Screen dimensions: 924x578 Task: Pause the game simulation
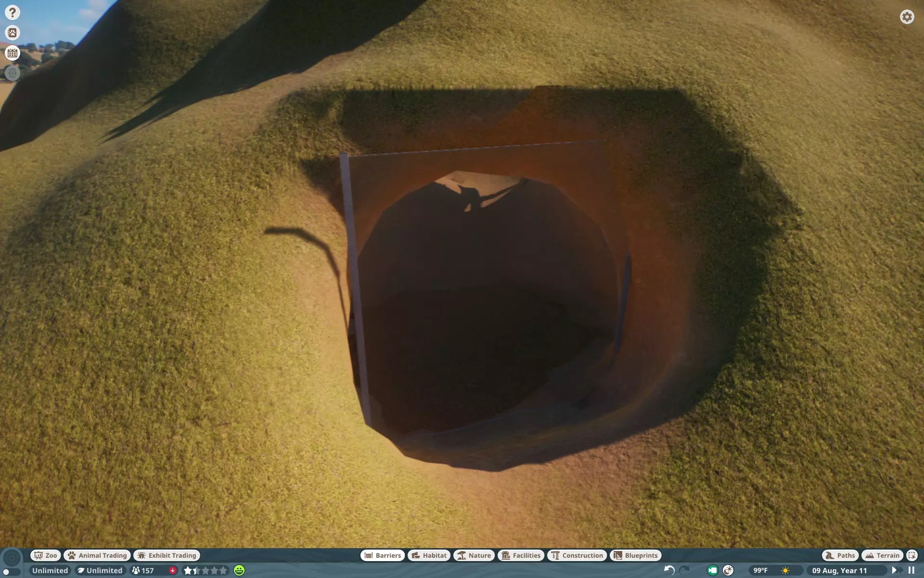(x=911, y=570)
